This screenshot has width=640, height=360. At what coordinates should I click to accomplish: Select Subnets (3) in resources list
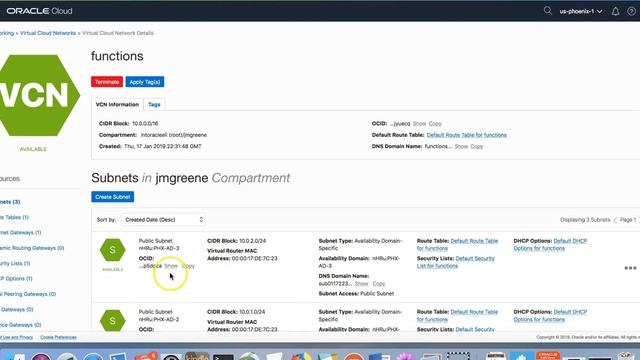pos(10,202)
